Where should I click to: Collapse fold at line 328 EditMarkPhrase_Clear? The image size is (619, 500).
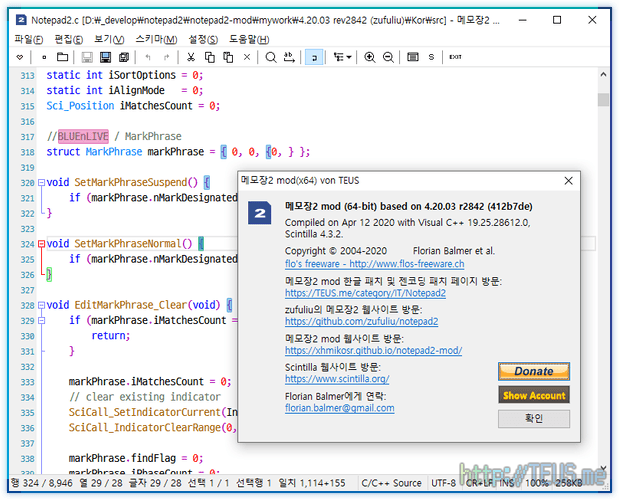[41, 305]
